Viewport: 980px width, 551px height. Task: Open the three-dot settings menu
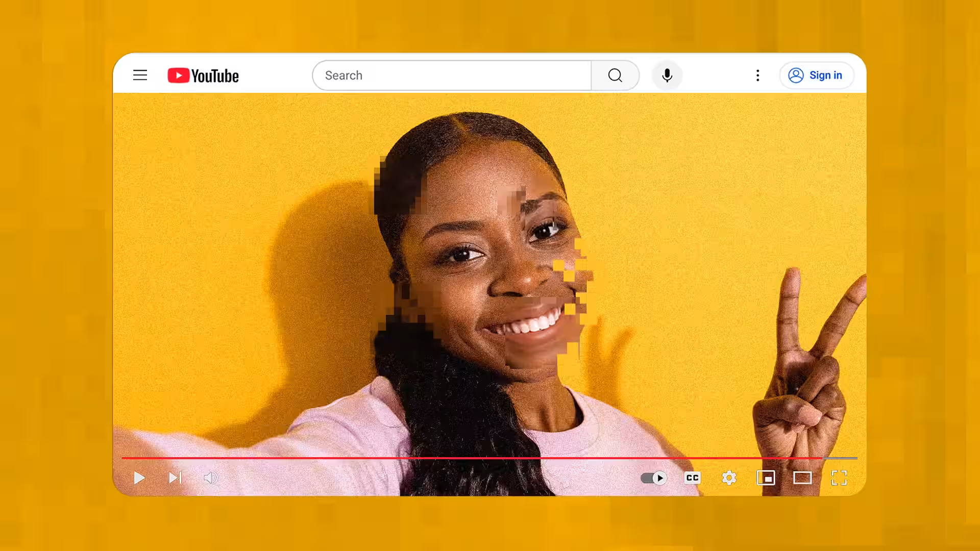(x=757, y=76)
